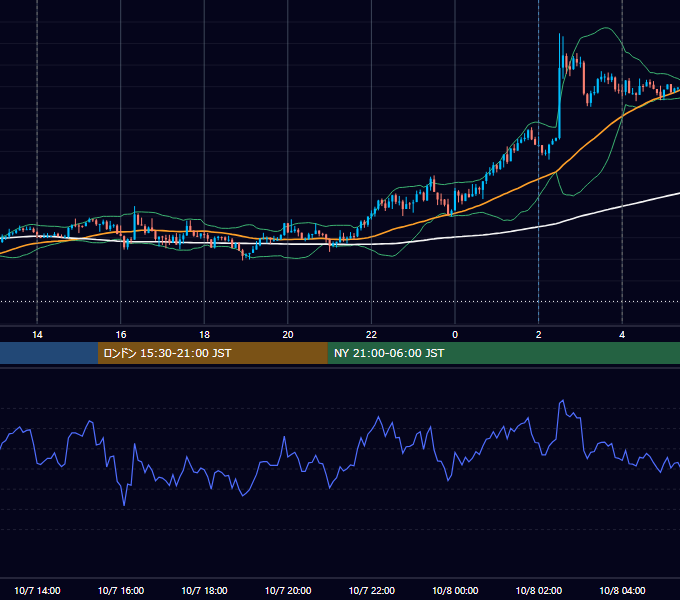Click the 10/7 14:00 label on the oscillator axis
The width and height of the screenshot is (680, 600).
pos(37,590)
